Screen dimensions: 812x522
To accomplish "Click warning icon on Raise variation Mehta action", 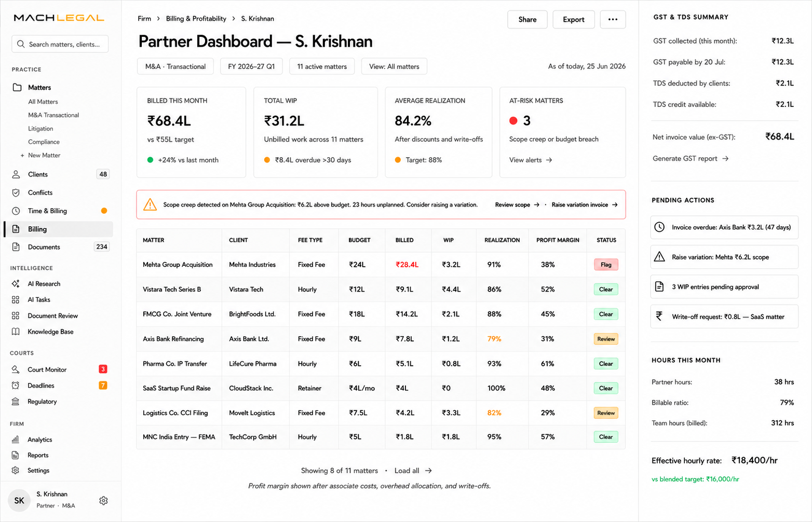I will pos(659,257).
